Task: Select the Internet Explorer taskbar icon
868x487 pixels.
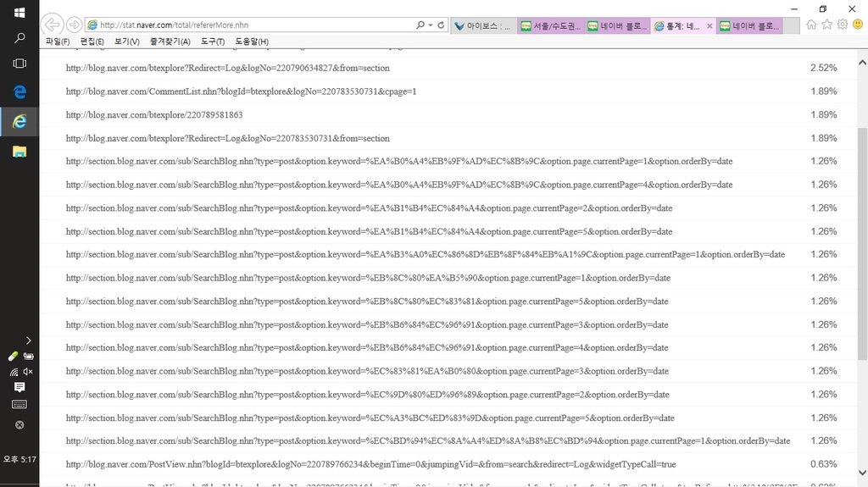Action: tap(19, 122)
